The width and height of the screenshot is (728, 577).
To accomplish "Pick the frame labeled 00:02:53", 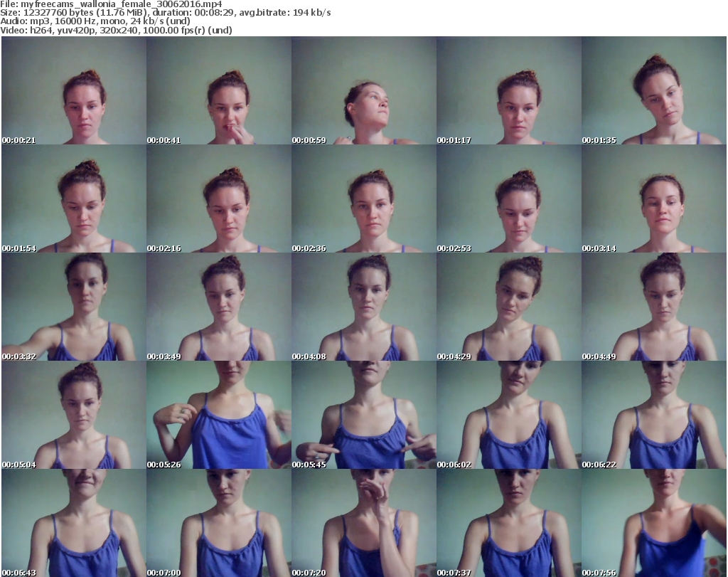I will pyautogui.click(x=508, y=199).
